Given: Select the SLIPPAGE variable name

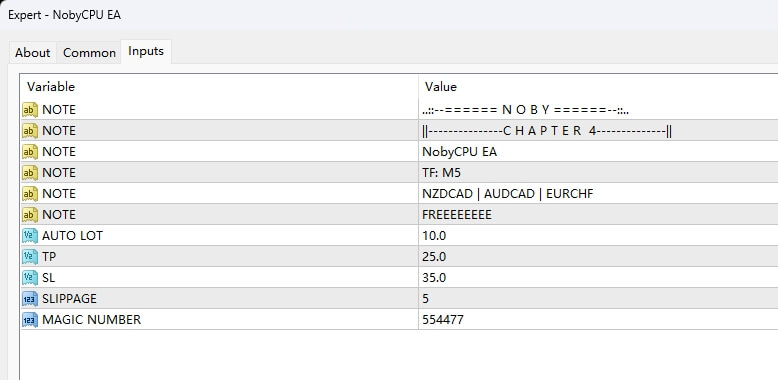Looking at the screenshot, I should point(69,299).
